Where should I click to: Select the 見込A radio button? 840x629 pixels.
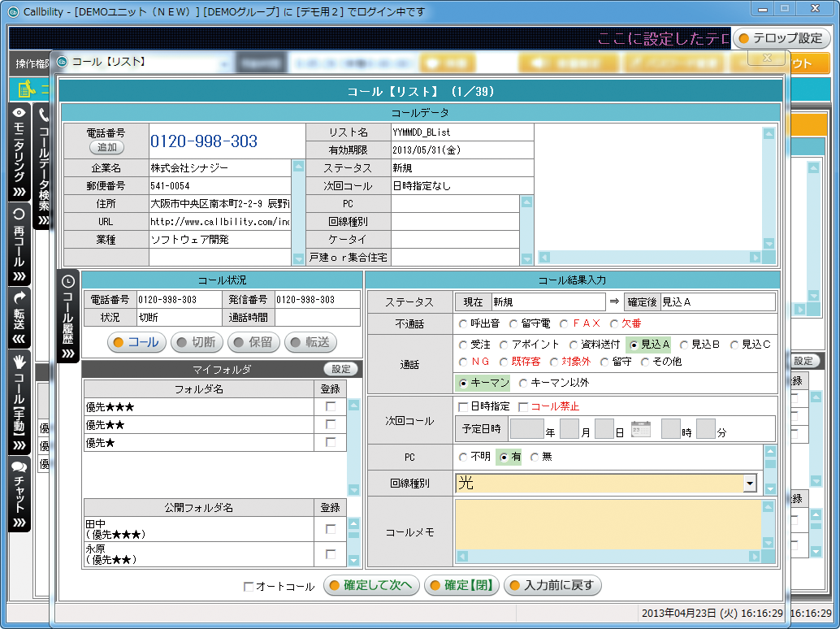634,345
